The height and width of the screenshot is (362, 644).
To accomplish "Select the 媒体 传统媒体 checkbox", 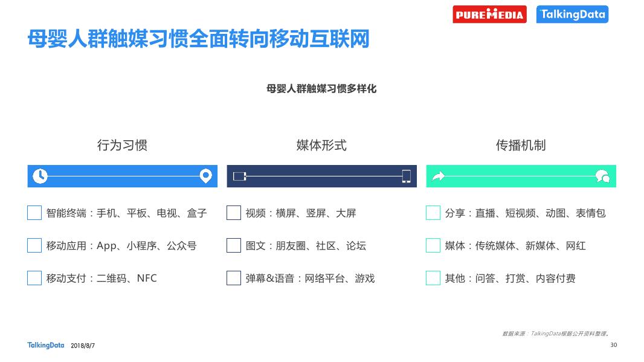I will (433, 245).
